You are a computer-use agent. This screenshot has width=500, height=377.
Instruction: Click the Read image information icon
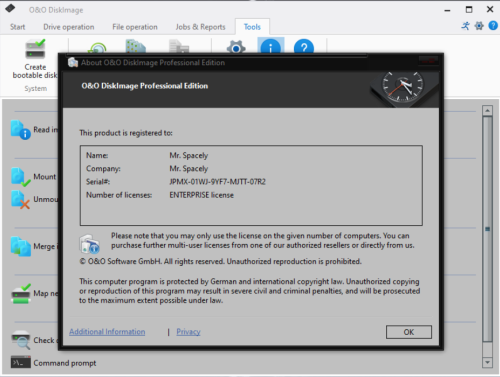[20, 130]
